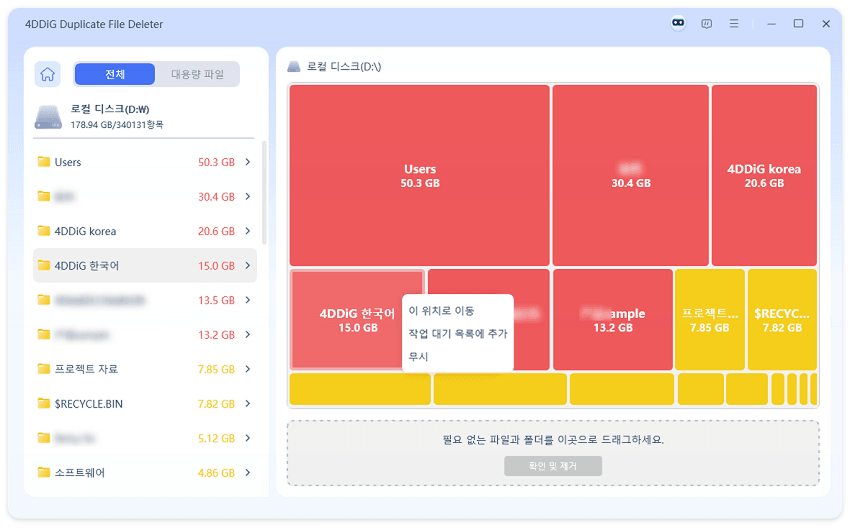Viewport: 850px width, 530px height.
Task: Click the 4DDiG 한국어 folder icon
Action: tap(43, 266)
